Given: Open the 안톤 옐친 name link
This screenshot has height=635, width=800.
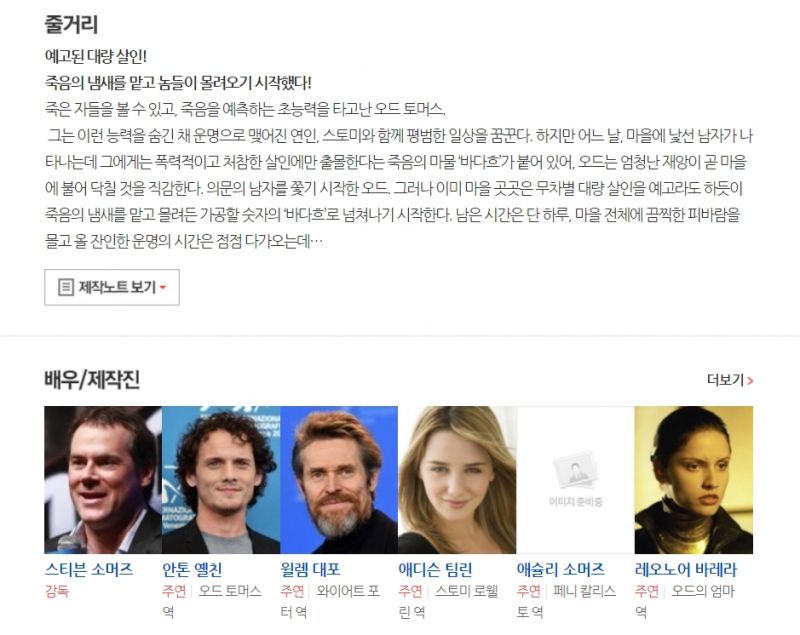Looking at the screenshot, I should click(x=192, y=569).
